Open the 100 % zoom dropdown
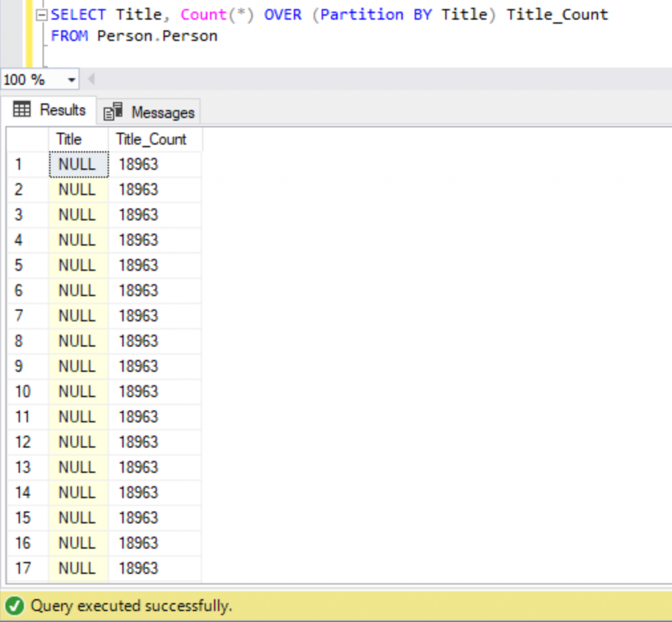The width and height of the screenshot is (672, 622). click(71, 79)
